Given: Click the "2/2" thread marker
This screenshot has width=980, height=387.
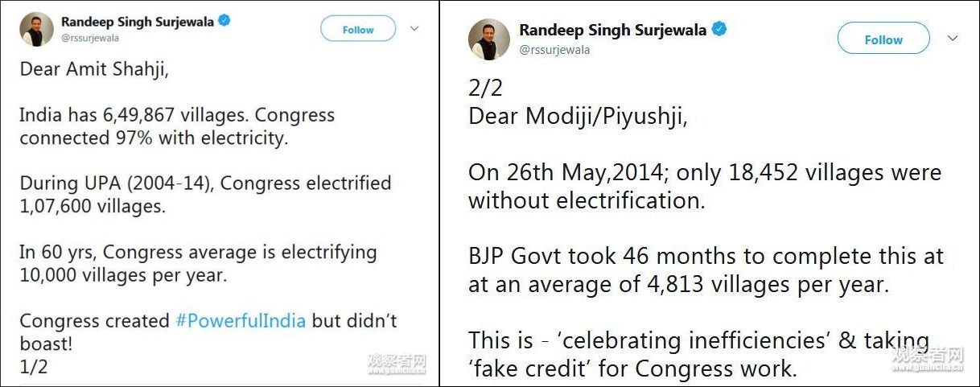Looking at the screenshot, I should click(485, 87).
